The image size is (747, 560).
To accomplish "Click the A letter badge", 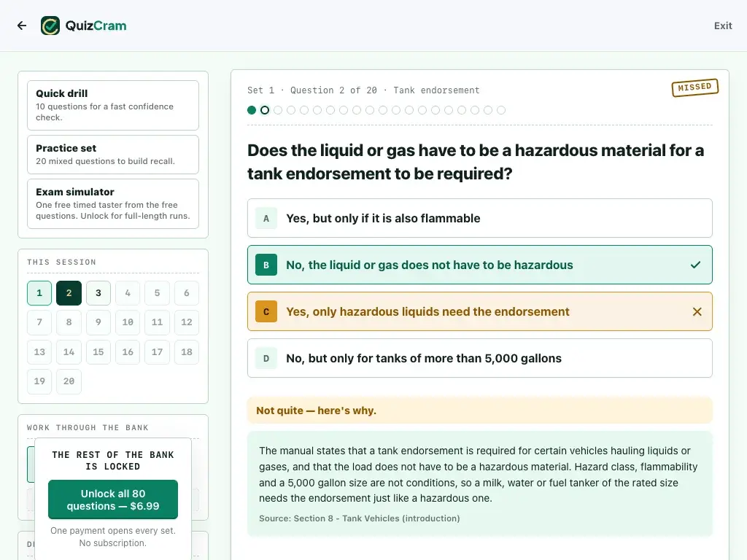I will (x=266, y=218).
